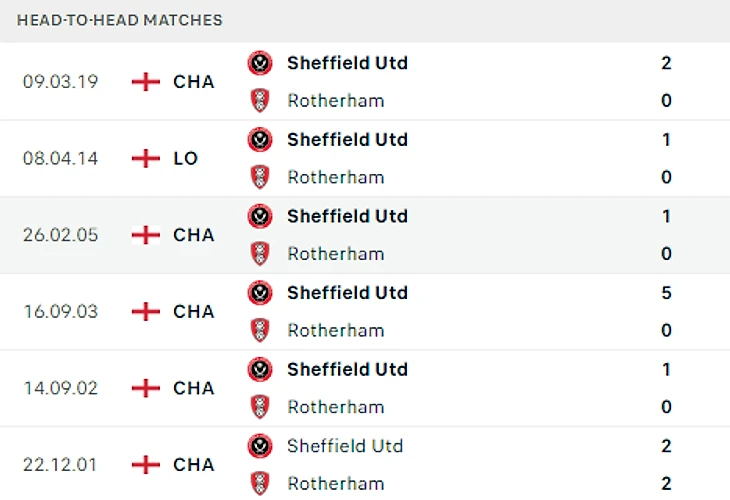Open Sheffield Utd team in 16.09.03 match
This screenshot has height=500, width=730.
347,293
